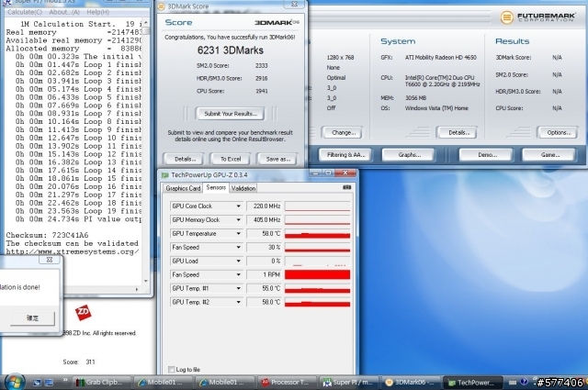Image resolution: width=588 pixels, height=390 pixels.
Task: Click the Windows Start orb
Action: point(15,382)
